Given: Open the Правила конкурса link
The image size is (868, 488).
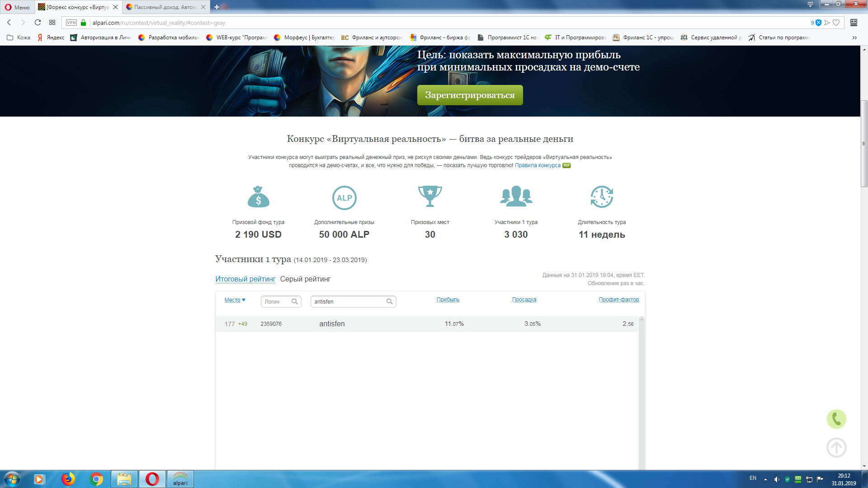Looking at the screenshot, I should point(538,165).
